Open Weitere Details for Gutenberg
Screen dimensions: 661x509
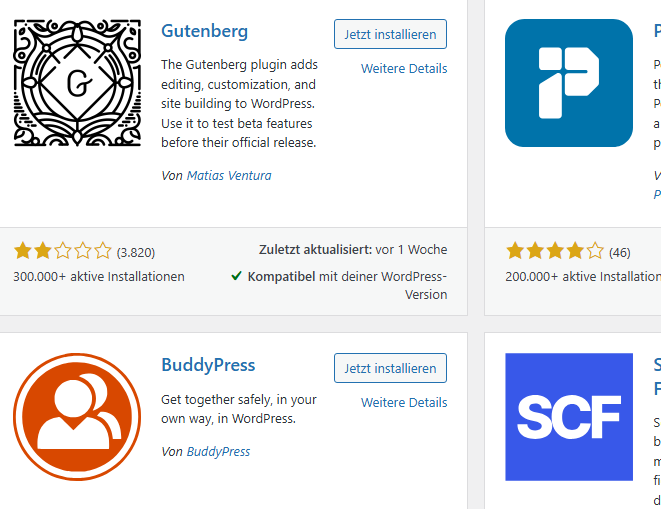pos(404,69)
